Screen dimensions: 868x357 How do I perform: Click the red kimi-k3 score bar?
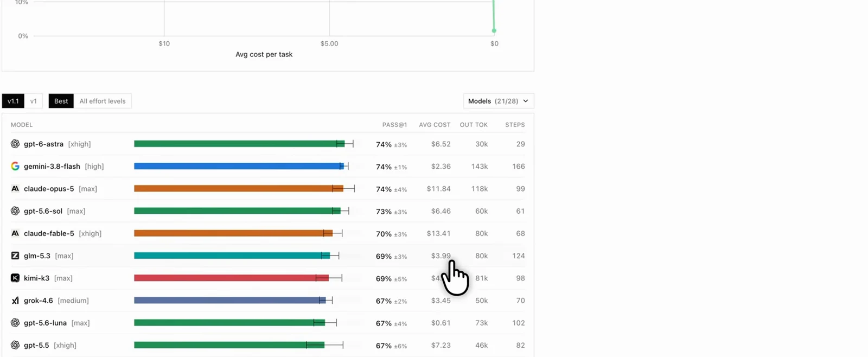tap(231, 278)
